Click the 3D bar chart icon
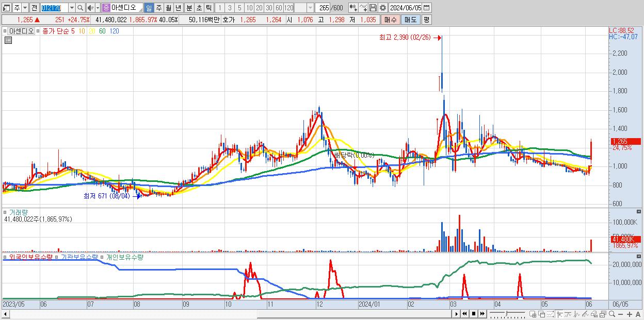The image size is (644, 320). pos(594,314)
